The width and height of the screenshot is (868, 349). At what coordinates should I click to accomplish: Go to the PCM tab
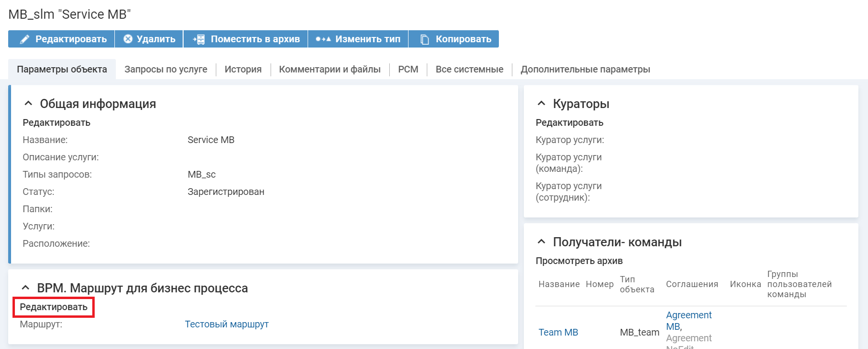[x=408, y=69]
